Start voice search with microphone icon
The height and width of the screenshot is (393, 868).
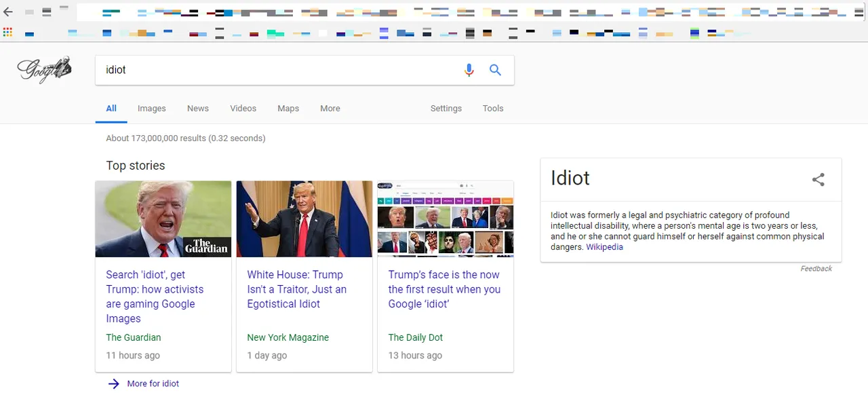469,70
